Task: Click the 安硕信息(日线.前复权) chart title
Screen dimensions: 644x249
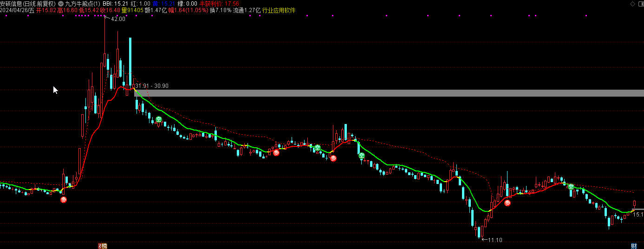Action: pos(28,3)
